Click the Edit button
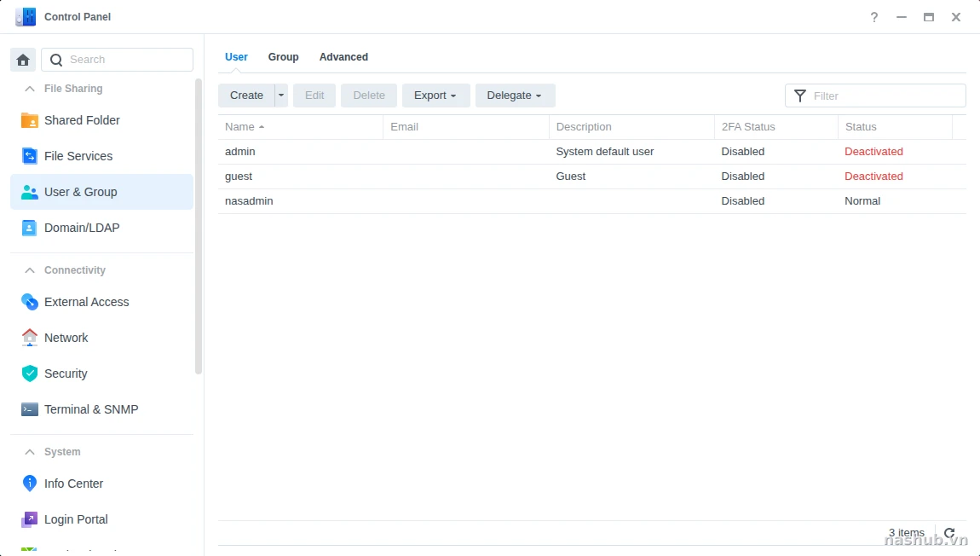Image resolution: width=980 pixels, height=556 pixels. pyautogui.click(x=314, y=95)
